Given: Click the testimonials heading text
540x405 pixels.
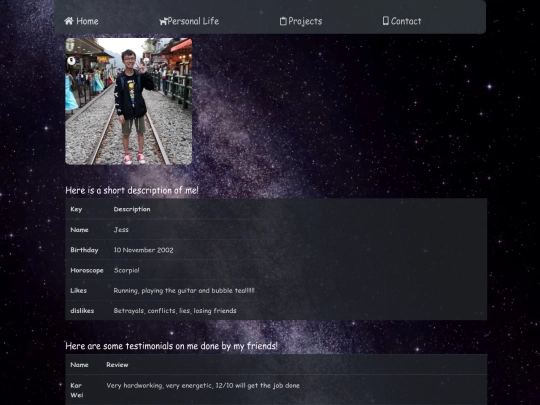Looking at the screenshot, I should pos(172,346).
